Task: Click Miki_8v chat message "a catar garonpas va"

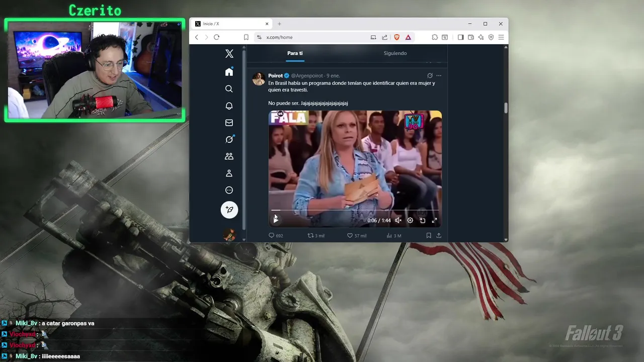Action: click(x=69, y=323)
